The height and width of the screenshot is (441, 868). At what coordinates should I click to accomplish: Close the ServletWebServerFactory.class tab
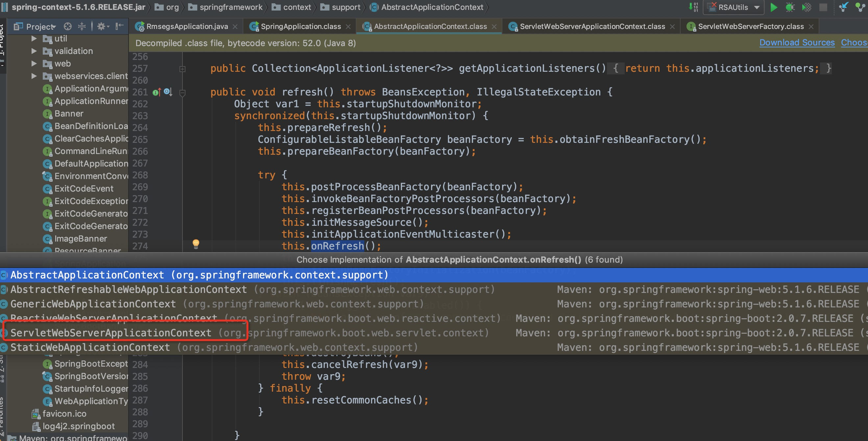(x=811, y=27)
